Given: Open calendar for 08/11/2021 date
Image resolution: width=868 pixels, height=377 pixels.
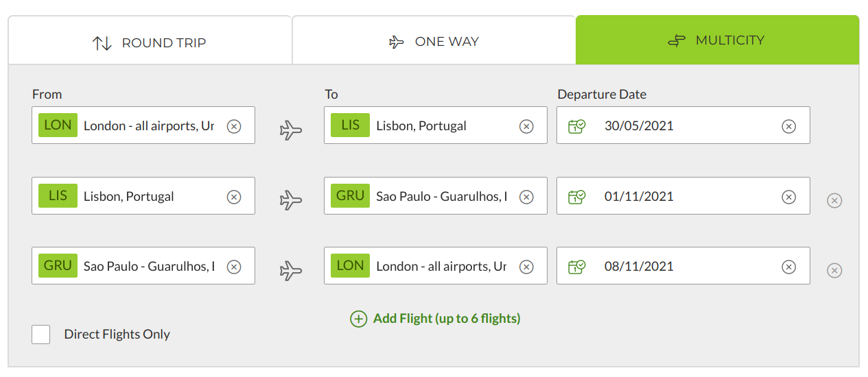Looking at the screenshot, I should (x=576, y=267).
